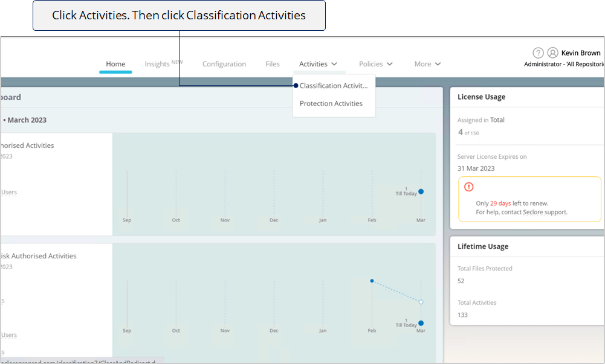Screen dimensions: 605x364
Task: Click the solid Mar point on lower chart
Action: (421, 323)
